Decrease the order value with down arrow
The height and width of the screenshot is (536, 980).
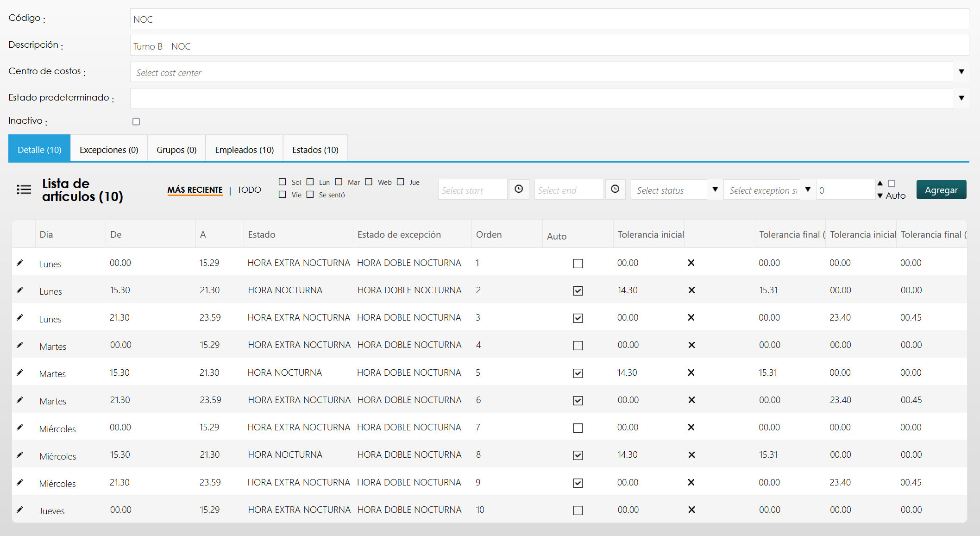[880, 196]
